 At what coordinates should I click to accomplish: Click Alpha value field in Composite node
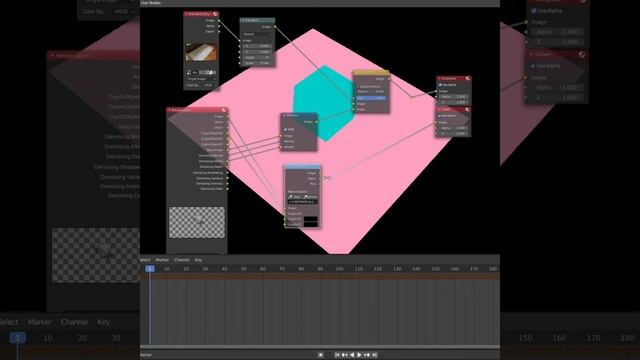point(453,97)
